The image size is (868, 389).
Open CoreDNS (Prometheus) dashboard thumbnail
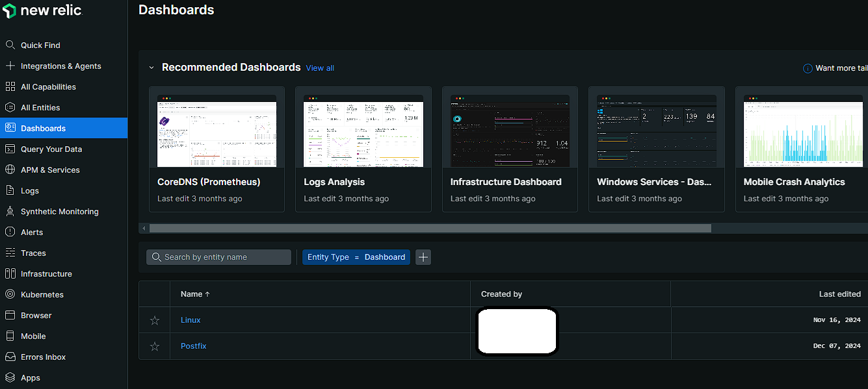click(217, 131)
